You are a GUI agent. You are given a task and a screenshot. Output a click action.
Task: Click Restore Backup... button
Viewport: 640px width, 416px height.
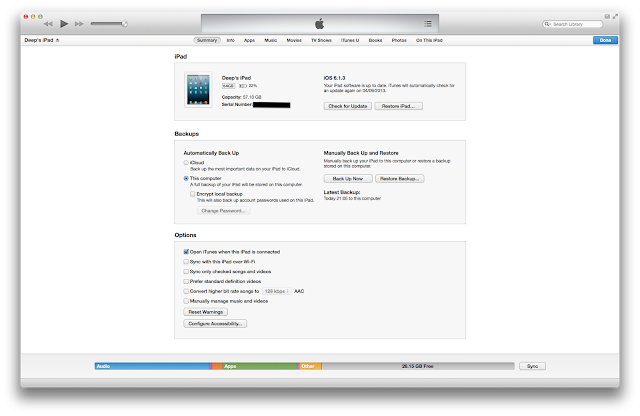coord(400,178)
